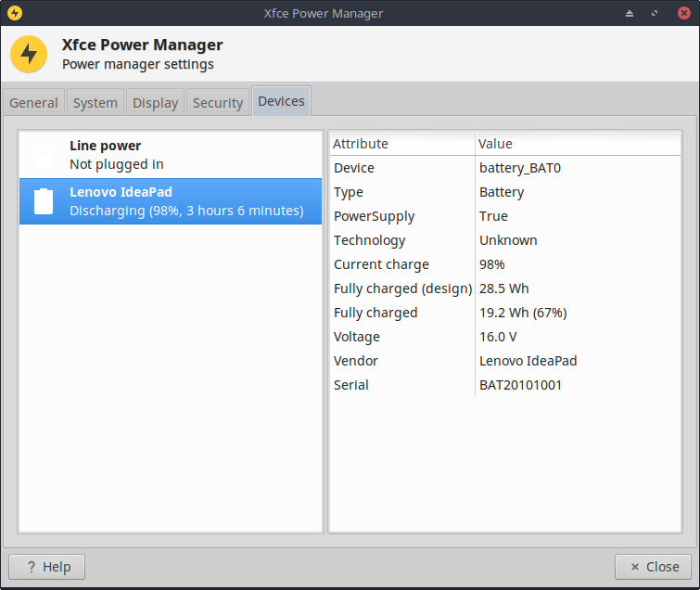Click the question mark Help icon
The width and height of the screenshot is (700, 590).
point(31,567)
